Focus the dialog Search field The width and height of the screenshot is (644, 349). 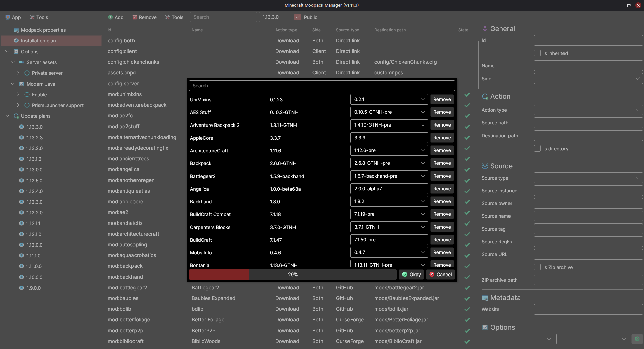coord(322,86)
